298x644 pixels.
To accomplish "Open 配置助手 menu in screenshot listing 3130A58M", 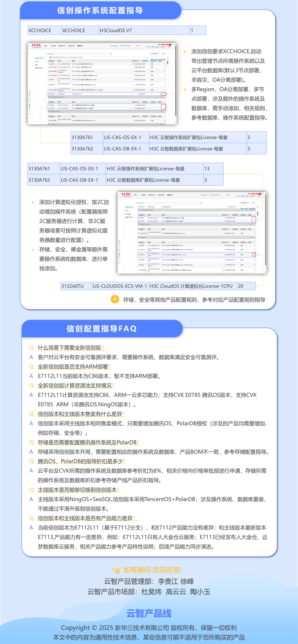I will point(80,46).
